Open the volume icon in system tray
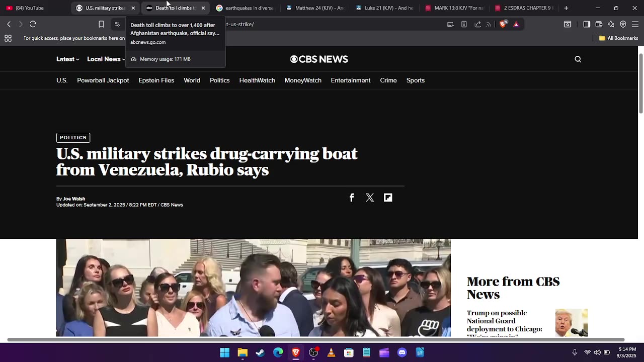Screen dimensions: 644x362 point(597,352)
